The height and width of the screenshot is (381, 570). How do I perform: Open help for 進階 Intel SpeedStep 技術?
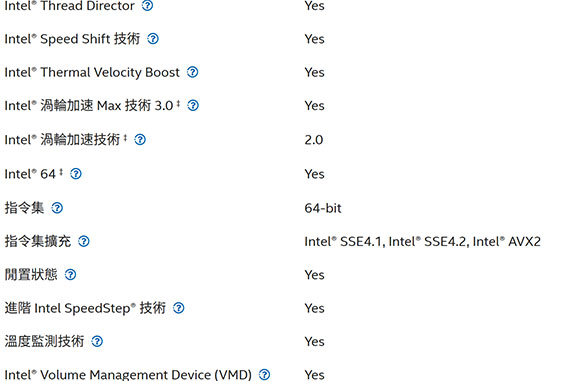point(179,308)
